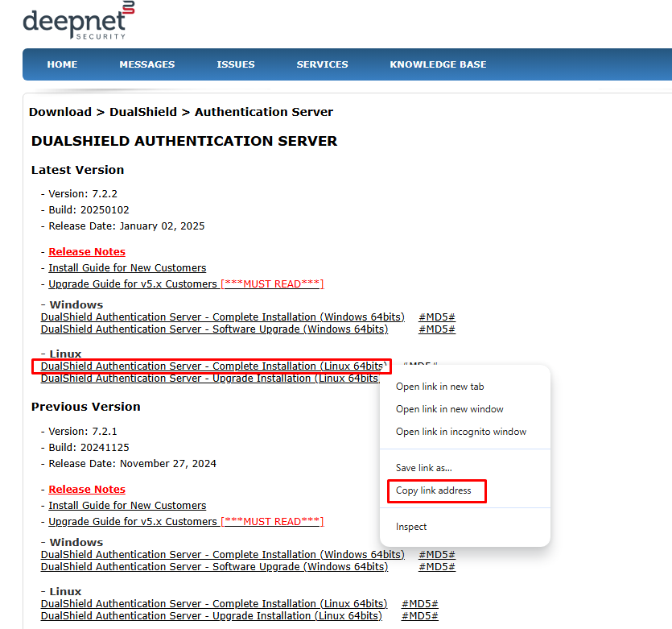Image resolution: width=672 pixels, height=629 pixels.
Task: Open the MESSAGES navigation item
Action: click(x=146, y=64)
